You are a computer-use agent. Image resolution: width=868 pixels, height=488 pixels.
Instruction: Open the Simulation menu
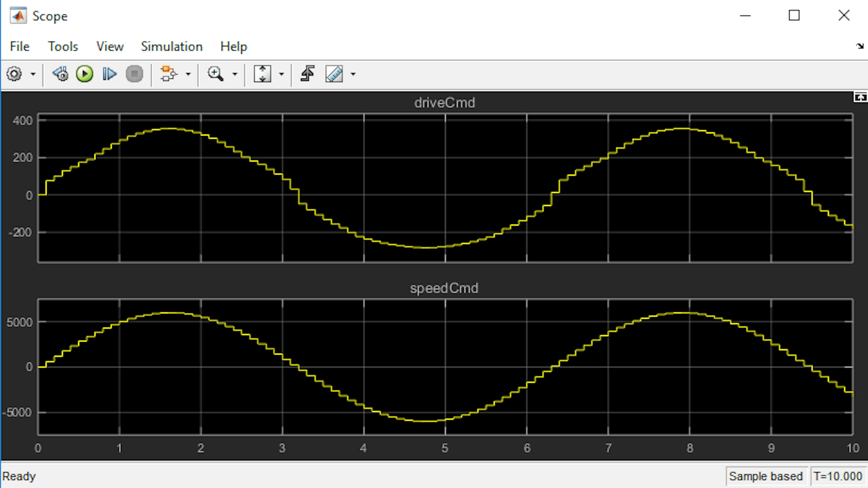[x=172, y=46]
